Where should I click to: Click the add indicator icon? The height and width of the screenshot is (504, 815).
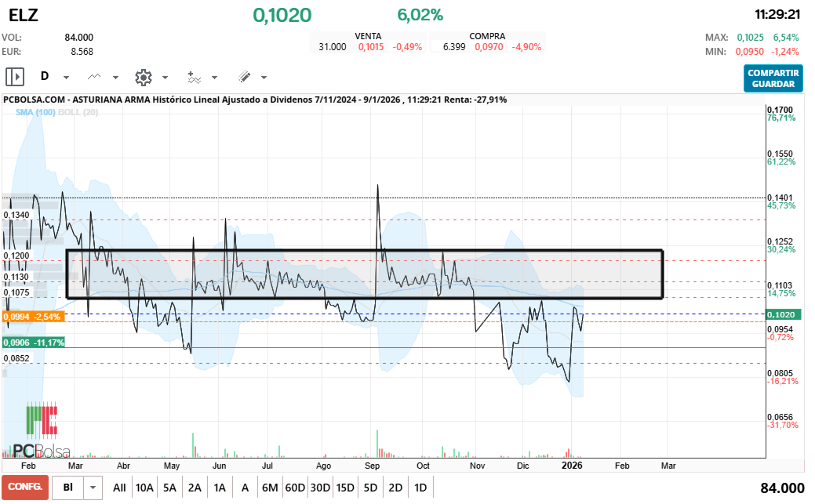click(x=194, y=76)
